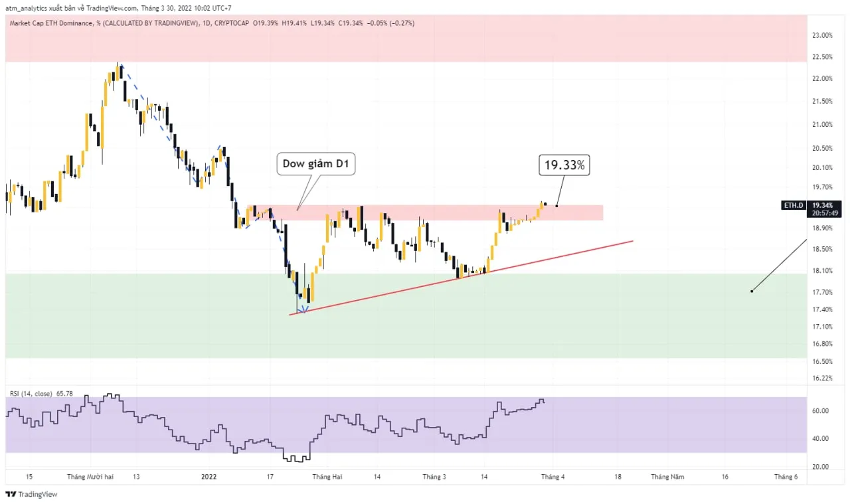
Task: Click 'Tháng 3' on the time axis
Action: 434,477
